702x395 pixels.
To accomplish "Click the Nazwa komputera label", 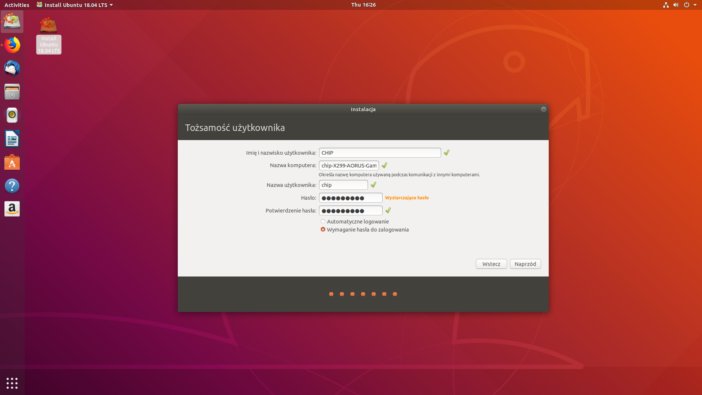I will 293,165.
